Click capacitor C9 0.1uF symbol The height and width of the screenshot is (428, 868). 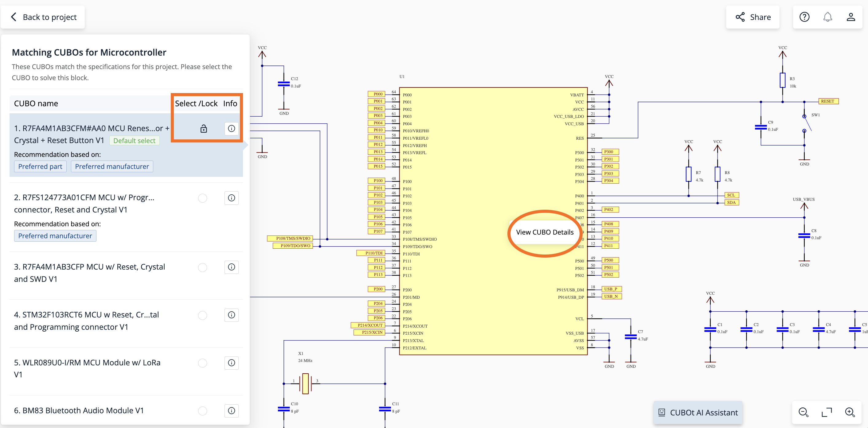[761, 127]
